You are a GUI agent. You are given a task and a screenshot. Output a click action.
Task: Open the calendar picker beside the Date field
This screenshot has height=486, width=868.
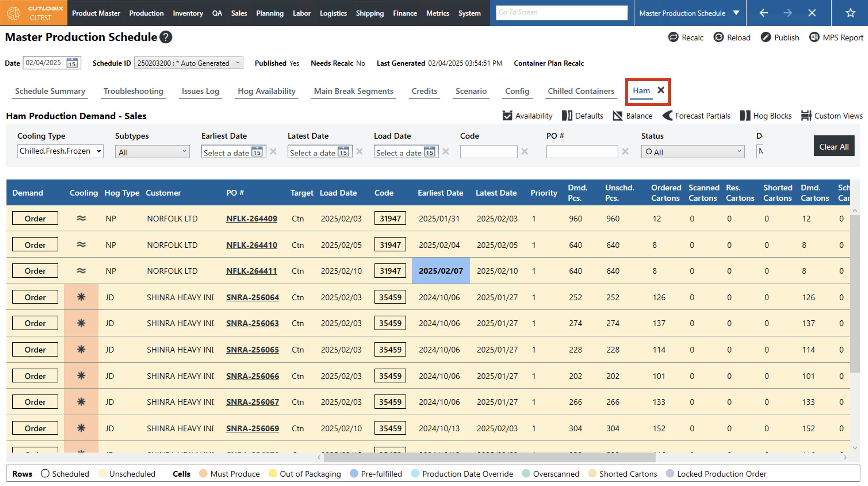[x=72, y=63]
